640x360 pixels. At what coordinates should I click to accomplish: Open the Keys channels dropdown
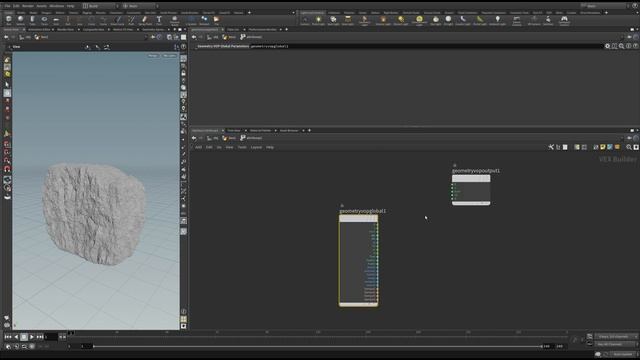click(616, 336)
